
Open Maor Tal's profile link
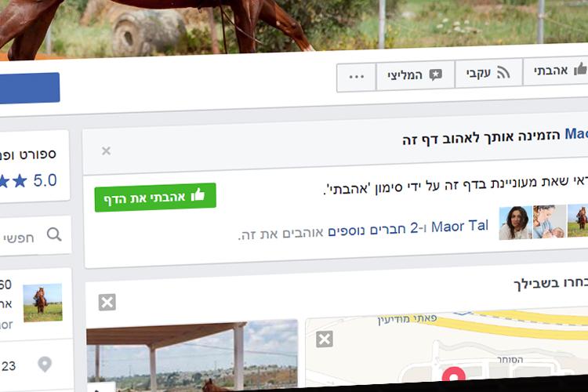(459, 227)
